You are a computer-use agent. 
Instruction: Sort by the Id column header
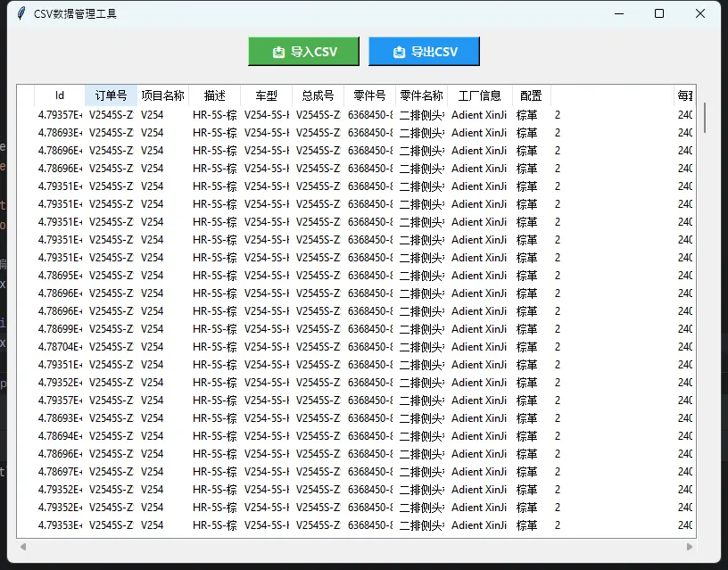tap(60, 95)
